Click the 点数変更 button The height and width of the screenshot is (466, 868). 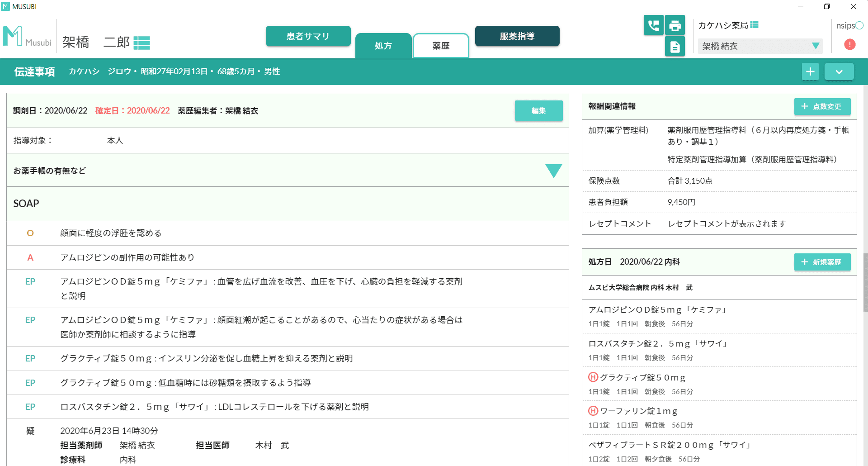click(x=822, y=106)
